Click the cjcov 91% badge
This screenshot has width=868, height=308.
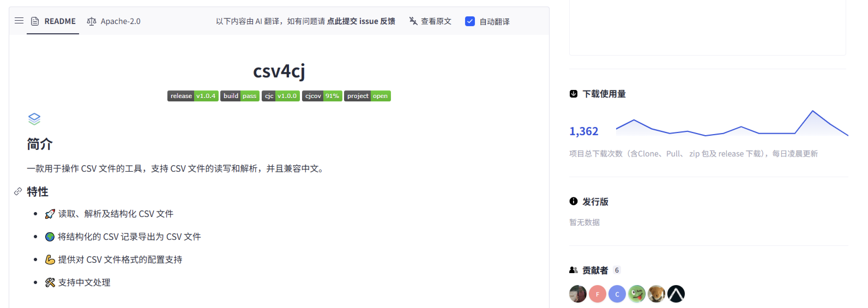[x=322, y=96]
